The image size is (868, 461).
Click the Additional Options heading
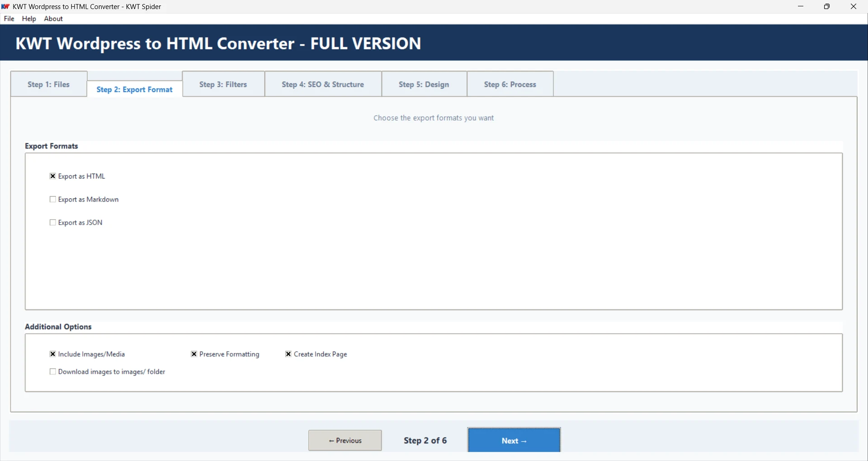pos(58,327)
